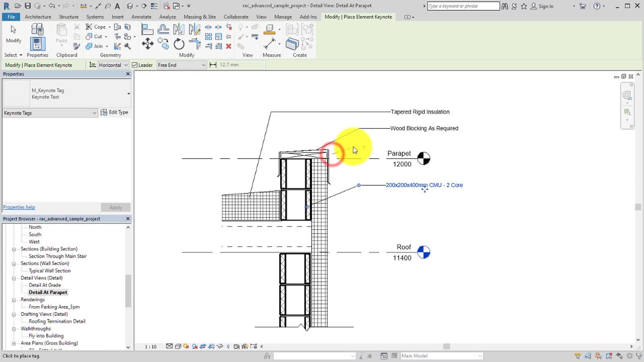This screenshot has width=644, height=362.
Task: Toggle Drag Elements on Selection icon
Action: (619, 356)
